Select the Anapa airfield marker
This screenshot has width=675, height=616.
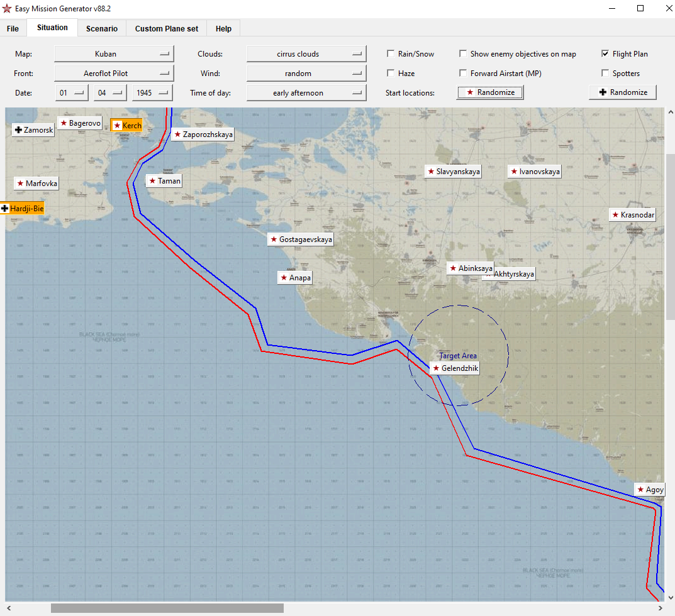click(x=295, y=277)
